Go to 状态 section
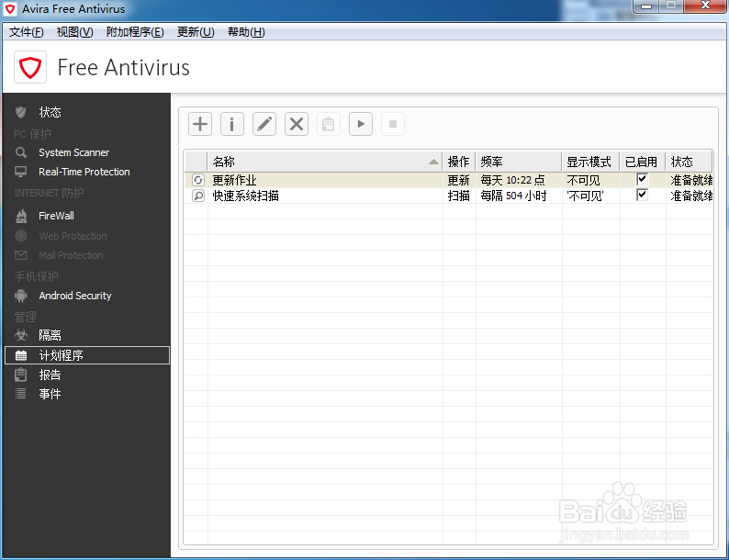 [x=50, y=112]
